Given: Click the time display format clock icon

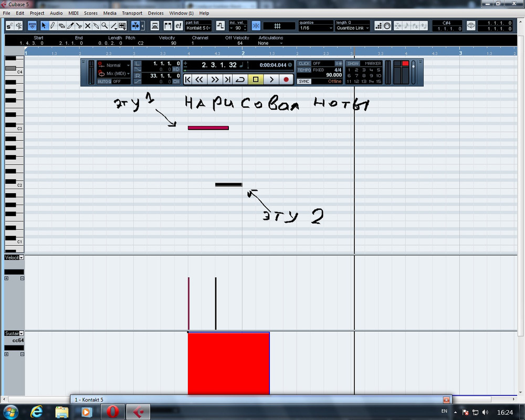Looking at the screenshot, I should (x=290, y=65).
